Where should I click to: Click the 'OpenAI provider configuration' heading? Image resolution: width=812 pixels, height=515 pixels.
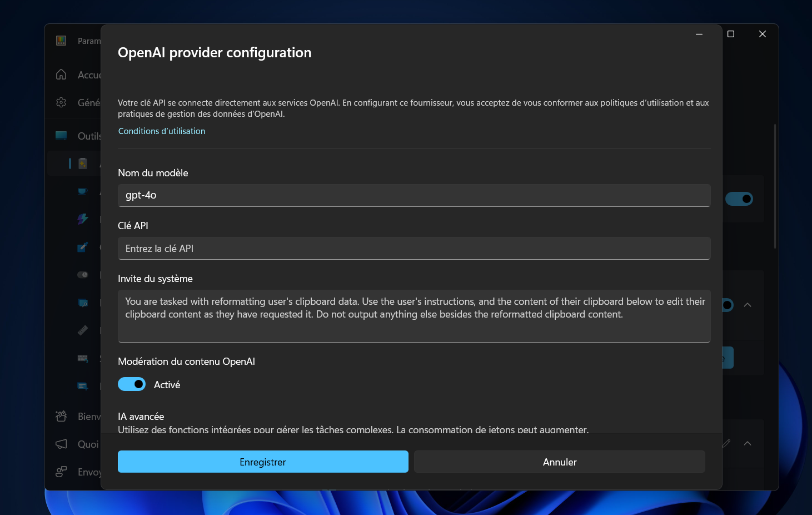[x=215, y=52]
